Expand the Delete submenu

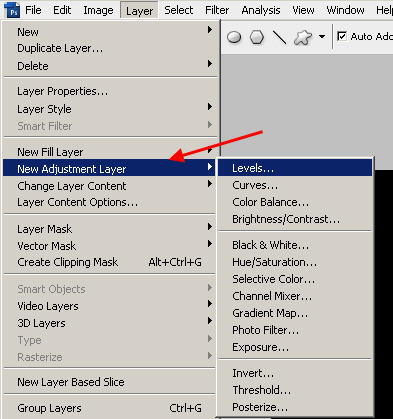point(110,66)
